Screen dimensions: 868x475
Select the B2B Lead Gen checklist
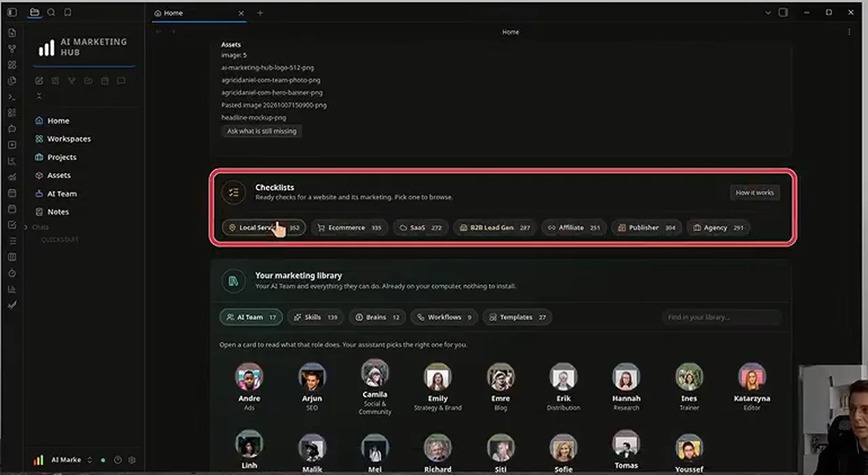(495, 228)
